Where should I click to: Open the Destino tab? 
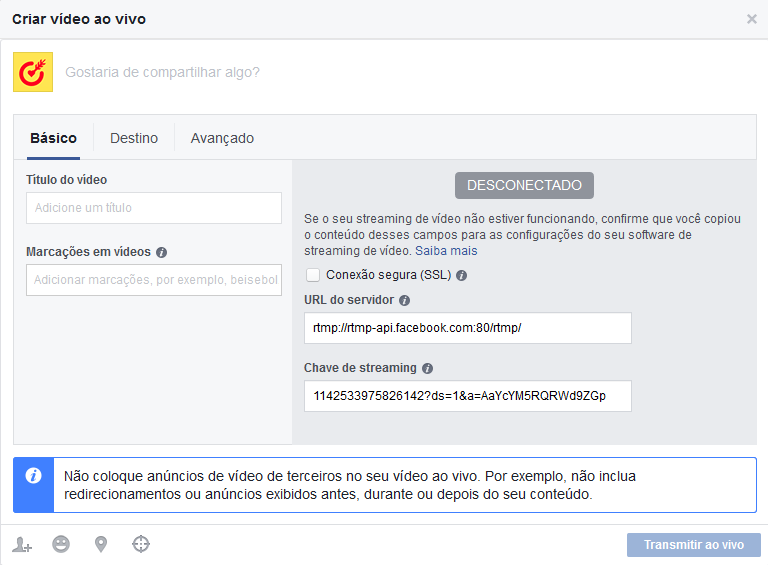pos(134,138)
